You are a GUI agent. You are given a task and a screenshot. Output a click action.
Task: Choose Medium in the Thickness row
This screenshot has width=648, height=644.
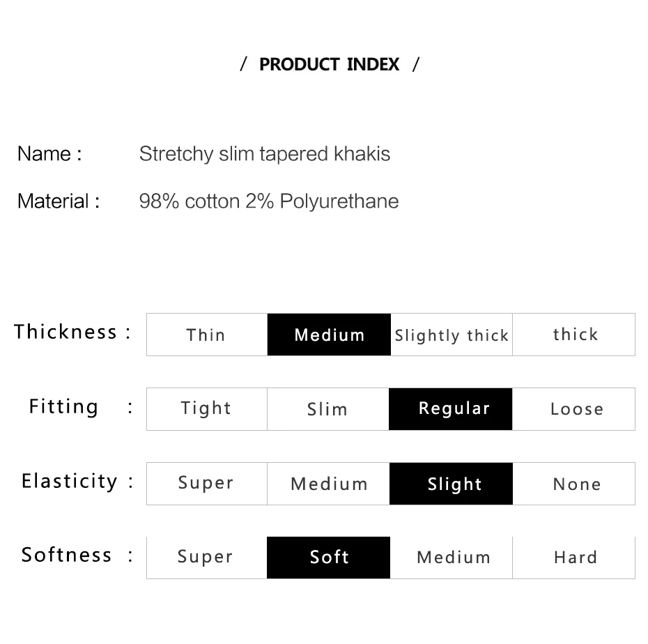329,335
